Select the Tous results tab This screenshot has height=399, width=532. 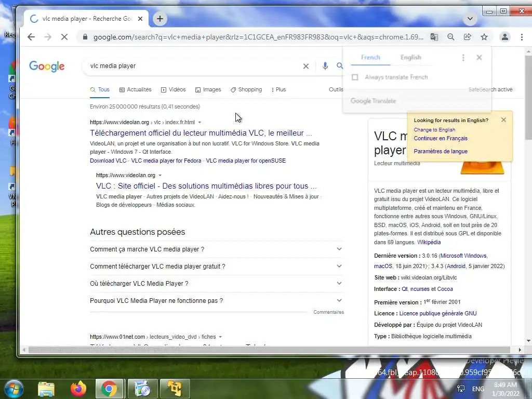100,89
